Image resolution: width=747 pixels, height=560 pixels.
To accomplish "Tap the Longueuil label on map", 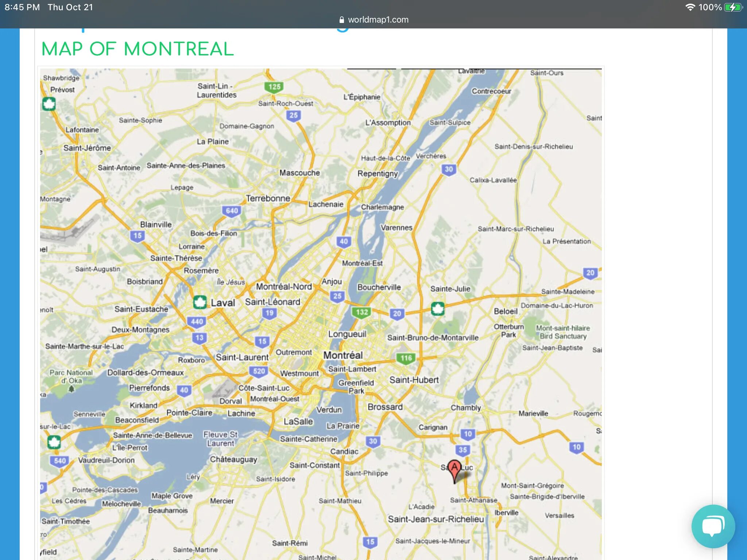I will [x=347, y=334].
